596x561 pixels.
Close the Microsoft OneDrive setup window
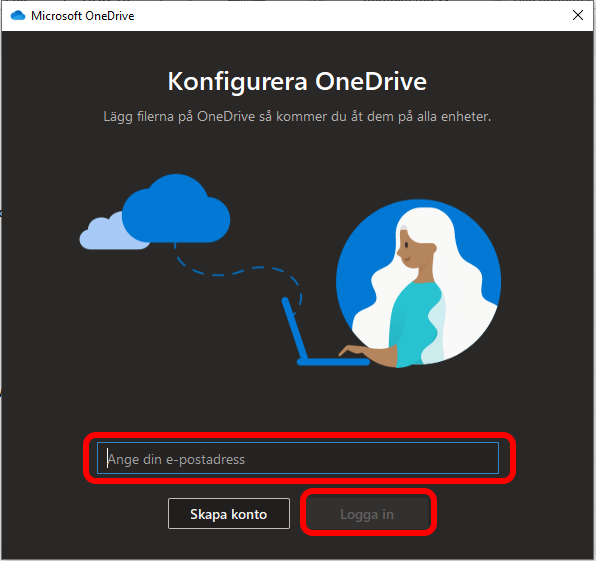coord(578,15)
